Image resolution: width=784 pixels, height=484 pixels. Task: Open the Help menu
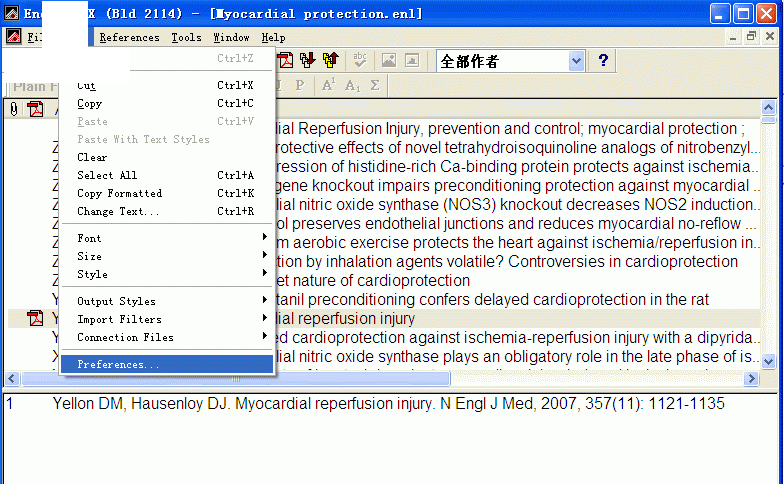tap(274, 38)
